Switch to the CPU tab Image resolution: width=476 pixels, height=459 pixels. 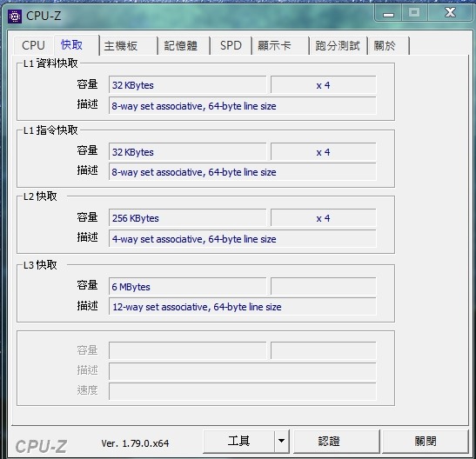[33, 45]
